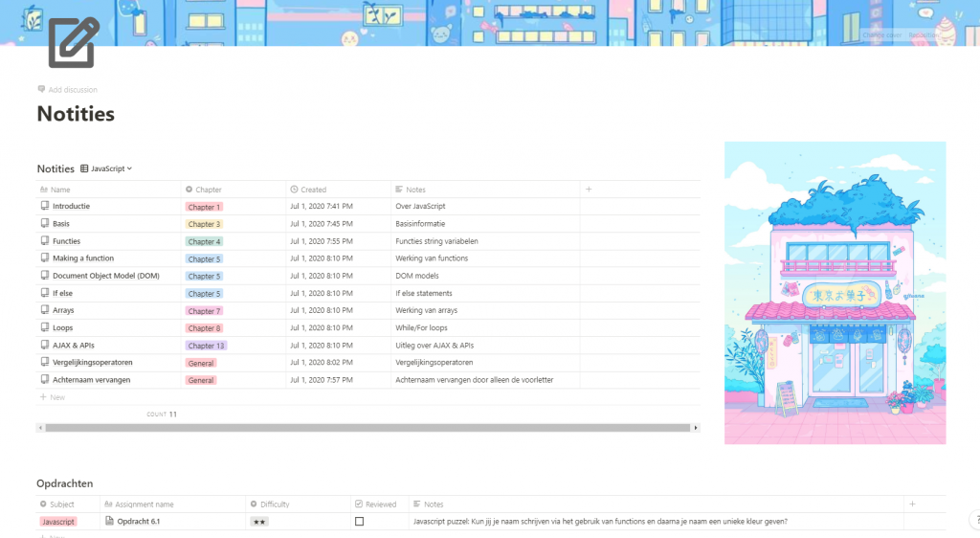Open the Achternaam vervangen page icon
Image resolution: width=980 pixels, height=538 pixels.
click(45, 379)
